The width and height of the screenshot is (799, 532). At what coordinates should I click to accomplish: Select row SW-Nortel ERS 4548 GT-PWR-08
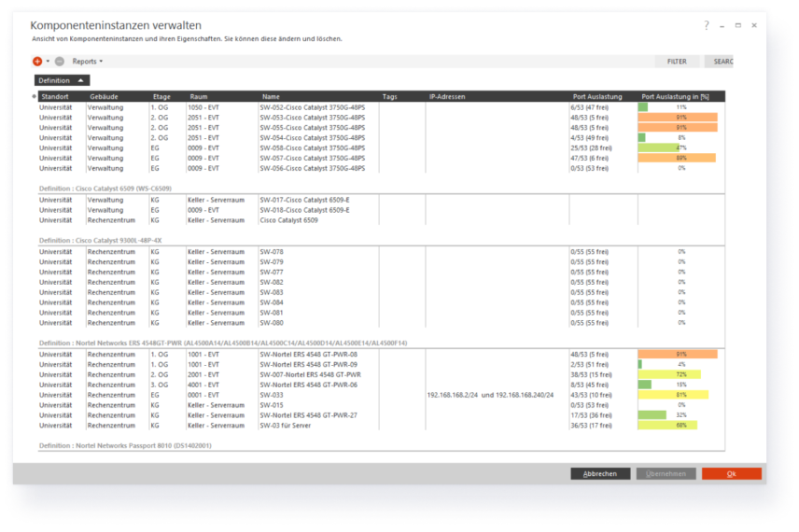coord(381,354)
